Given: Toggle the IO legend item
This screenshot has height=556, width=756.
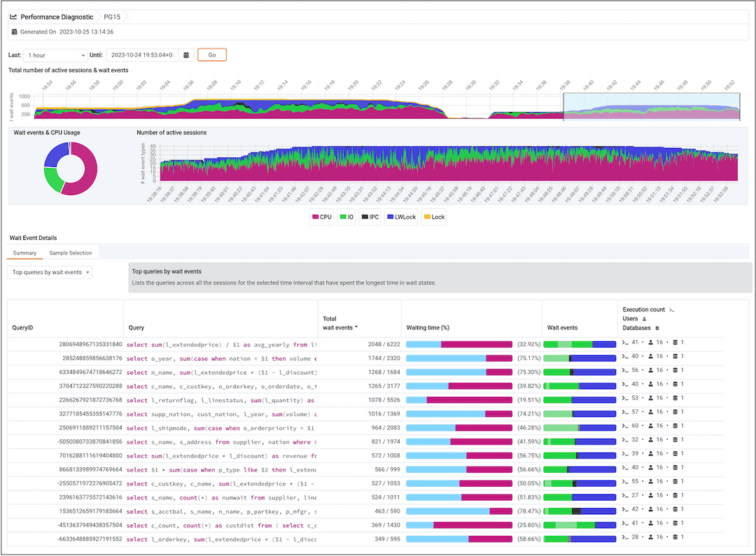Looking at the screenshot, I should tap(347, 217).
